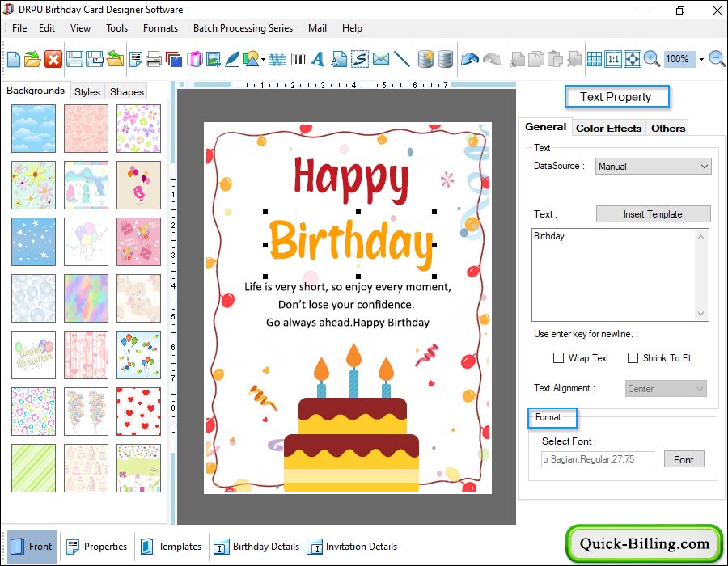728x566 pixels.
Task: Switch to the Color Effects tab
Action: coord(608,128)
